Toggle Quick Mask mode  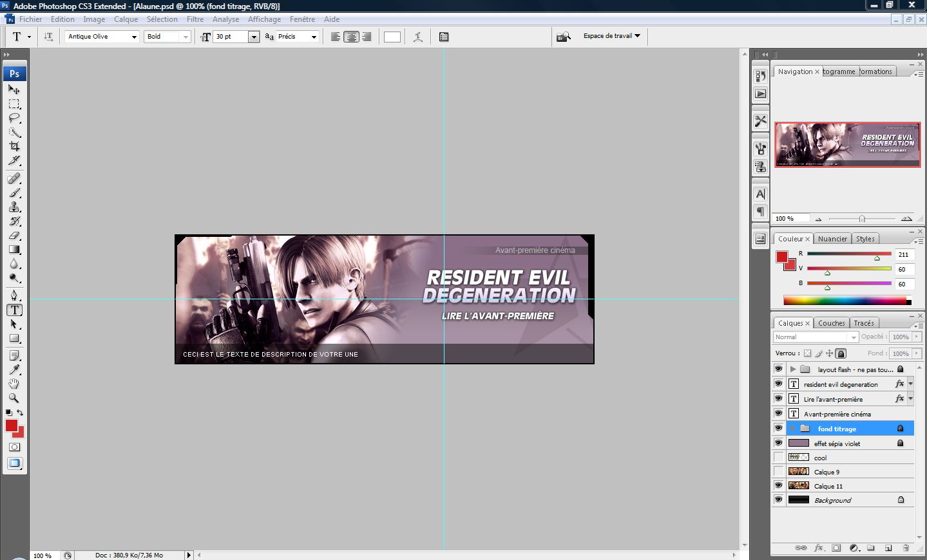coord(14,447)
